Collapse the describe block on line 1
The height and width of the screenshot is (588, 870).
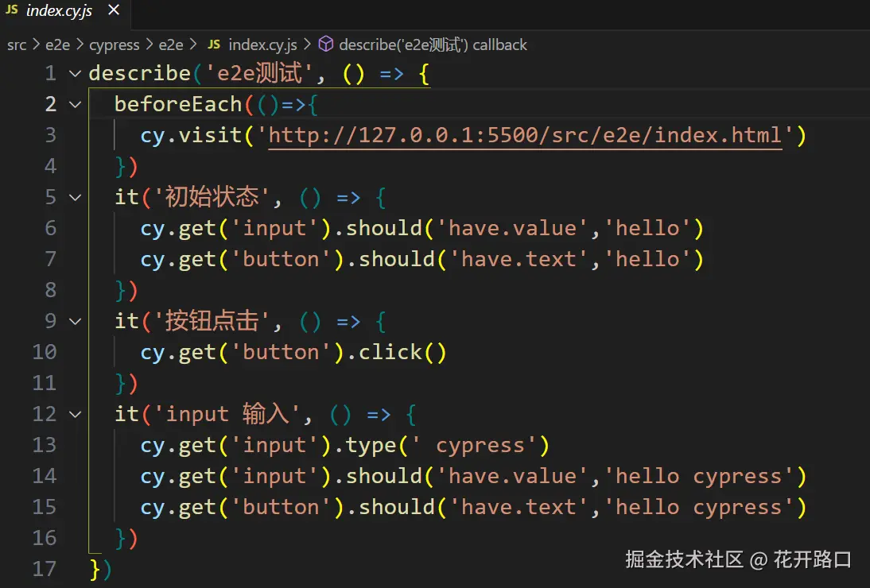[75, 74]
